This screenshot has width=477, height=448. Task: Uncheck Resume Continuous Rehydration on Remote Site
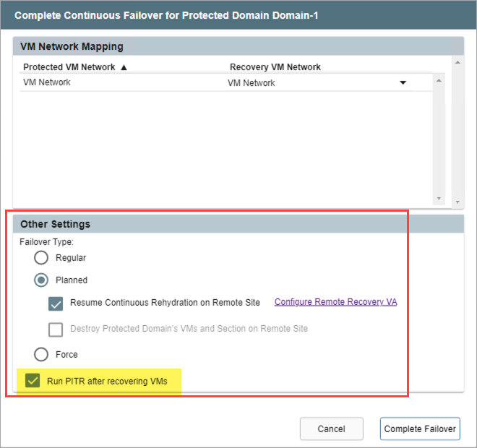56,303
